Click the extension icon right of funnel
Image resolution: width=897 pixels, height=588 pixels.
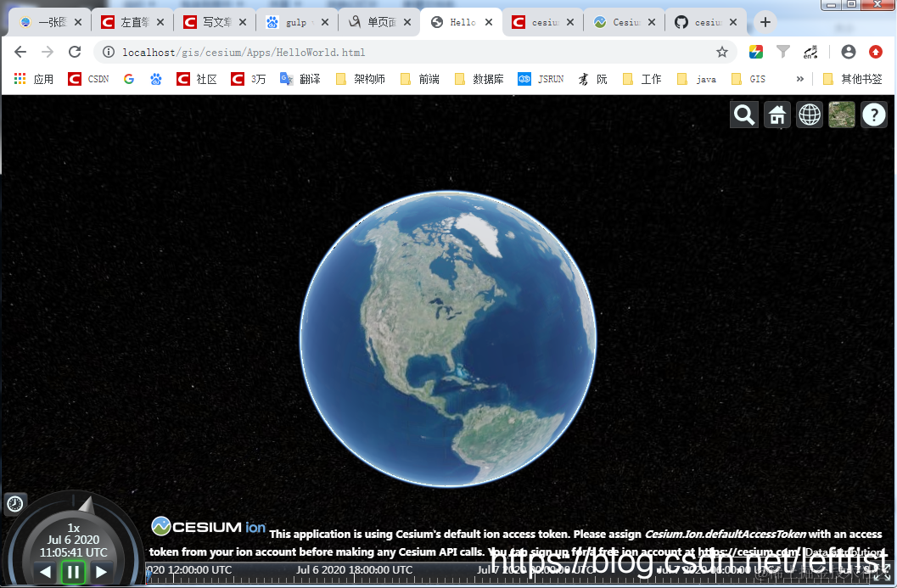810,52
